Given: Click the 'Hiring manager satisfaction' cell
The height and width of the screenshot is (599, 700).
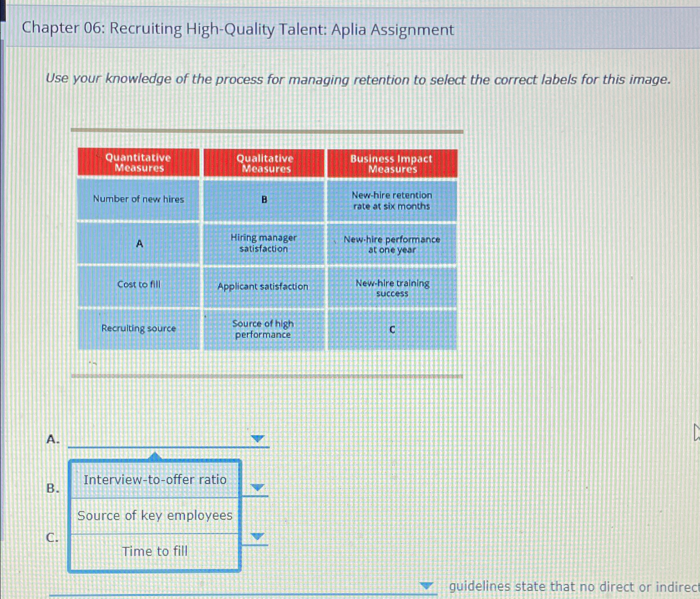Looking at the screenshot, I should pyautogui.click(x=264, y=244).
